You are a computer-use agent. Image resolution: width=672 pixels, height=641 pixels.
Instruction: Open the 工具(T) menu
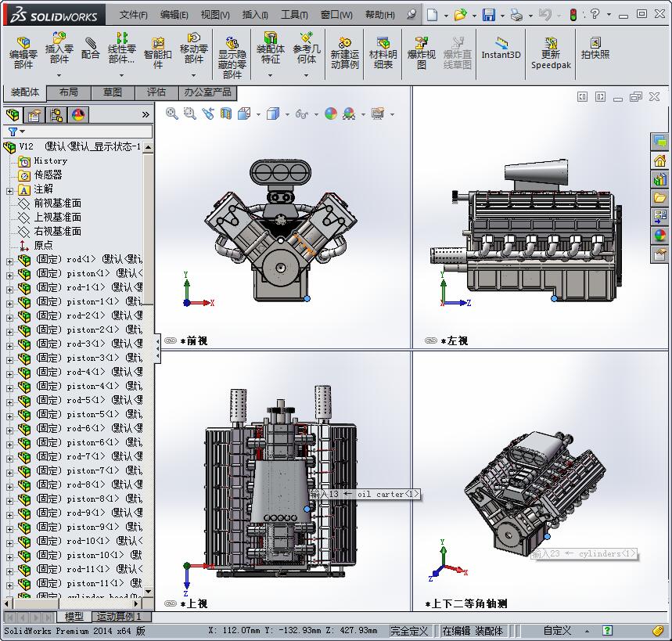click(x=293, y=15)
